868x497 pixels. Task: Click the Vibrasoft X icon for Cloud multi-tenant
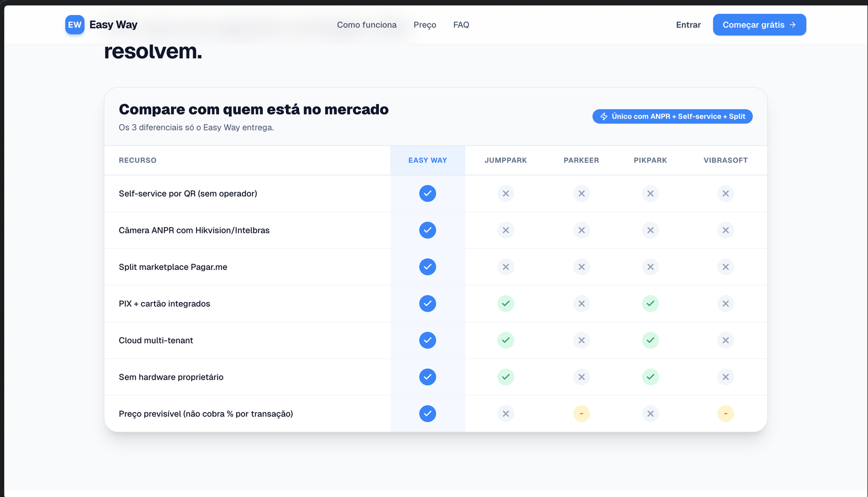pos(725,340)
